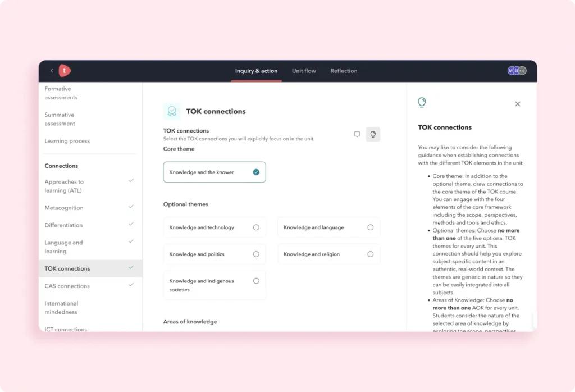The width and height of the screenshot is (575, 392).
Task: Click the lightbulb icon atop guidance panel
Action: tap(422, 102)
